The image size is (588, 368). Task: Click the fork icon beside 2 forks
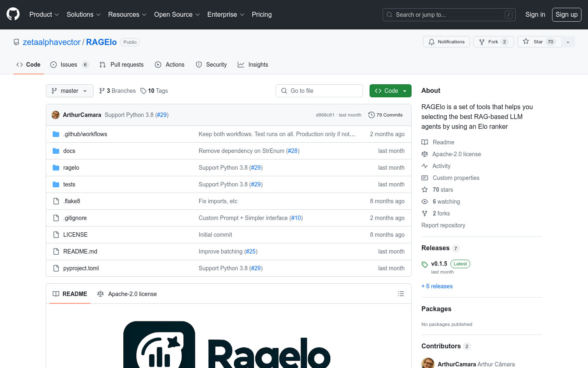pyautogui.click(x=425, y=213)
